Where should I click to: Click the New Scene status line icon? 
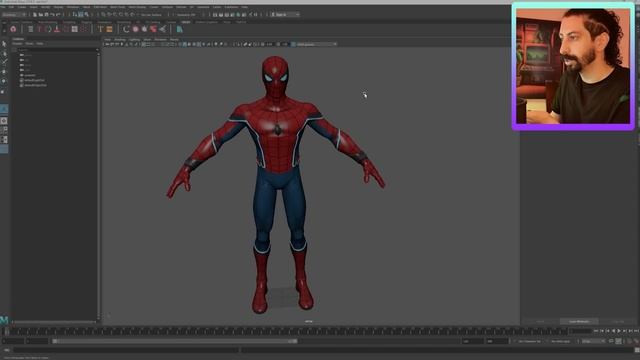coord(35,15)
